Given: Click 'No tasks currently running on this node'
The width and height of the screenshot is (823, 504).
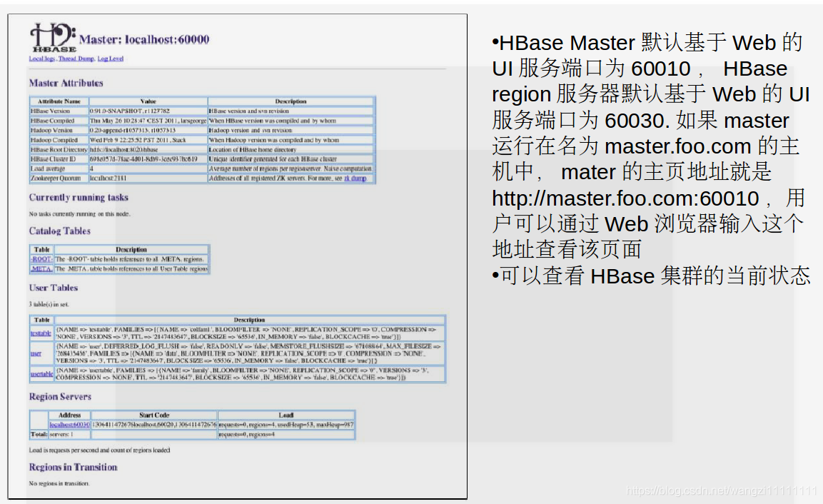Looking at the screenshot, I should click(79, 214).
